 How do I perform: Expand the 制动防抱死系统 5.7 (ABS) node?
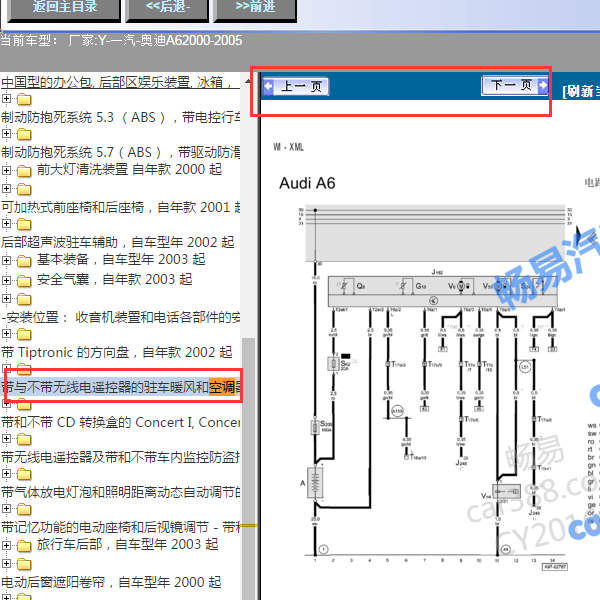pos(6,134)
